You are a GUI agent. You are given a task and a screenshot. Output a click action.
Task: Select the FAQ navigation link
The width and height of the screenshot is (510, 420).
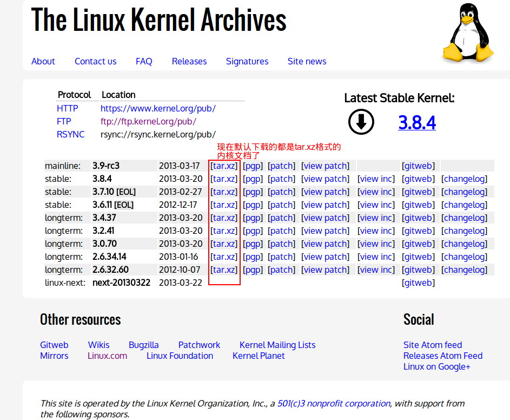pos(143,61)
